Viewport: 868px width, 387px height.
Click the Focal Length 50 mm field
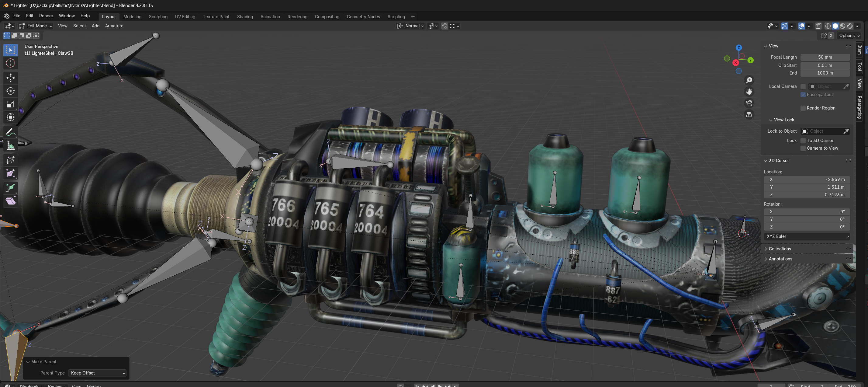coord(825,57)
